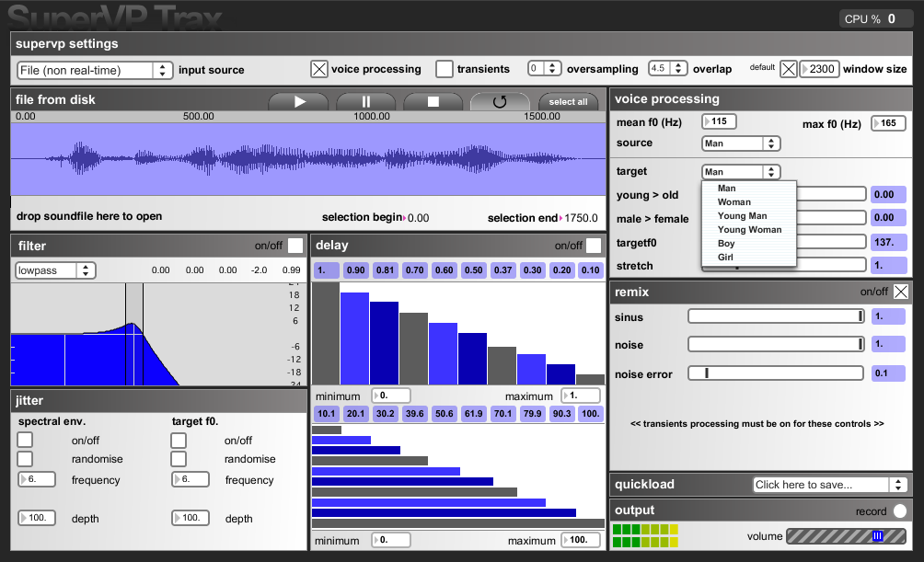This screenshot has width=924, height=562.
Task: Click the output volume slider
Action: [x=846, y=536]
